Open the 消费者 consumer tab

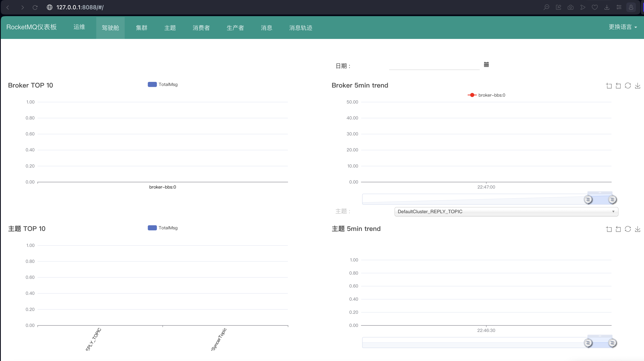pos(201,28)
